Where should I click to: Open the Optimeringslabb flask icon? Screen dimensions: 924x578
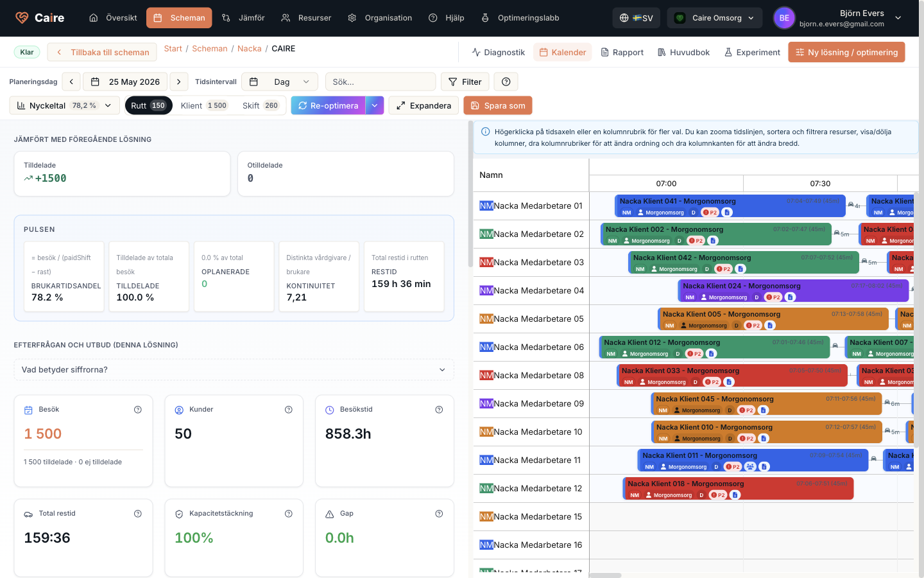pos(485,18)
